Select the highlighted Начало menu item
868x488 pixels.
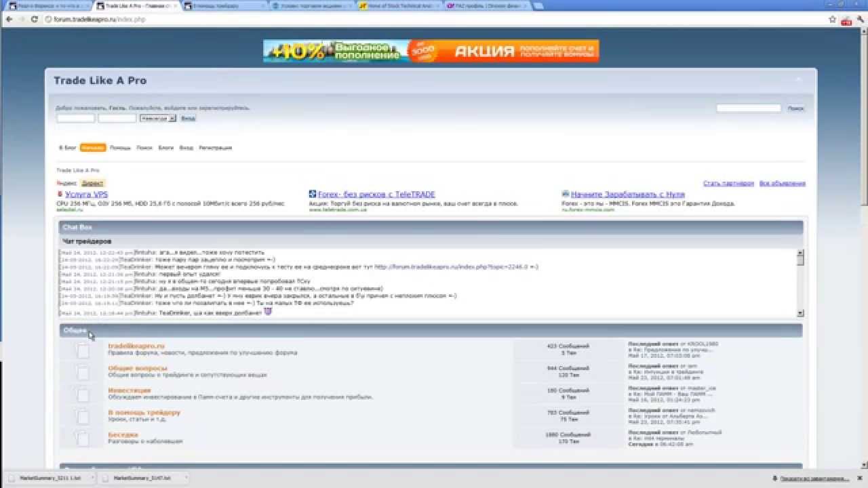(93, 148)
